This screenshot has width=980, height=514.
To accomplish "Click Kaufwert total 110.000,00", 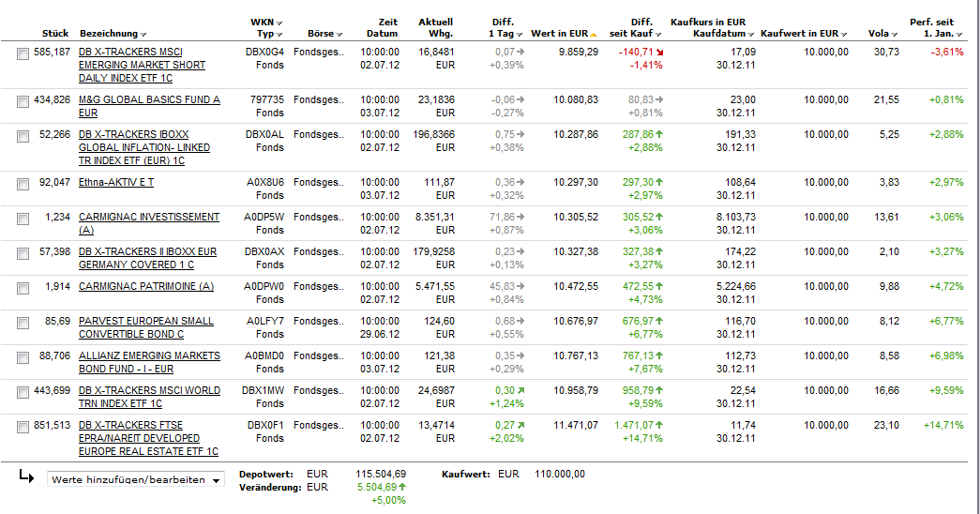I will coord(560,474).
